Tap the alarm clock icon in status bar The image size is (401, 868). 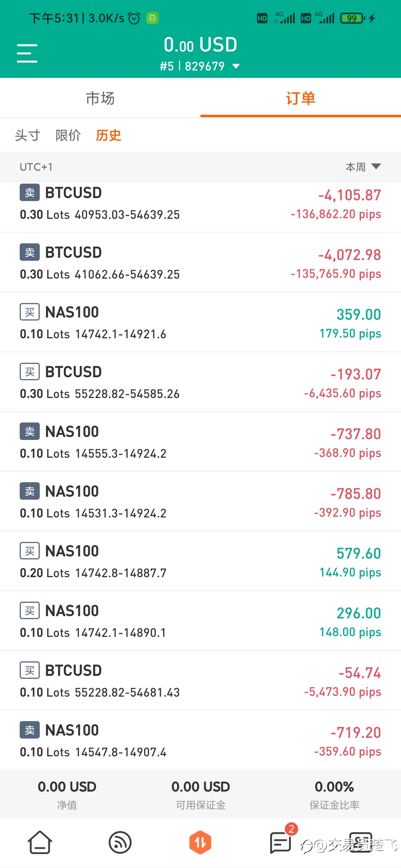[134, 18]
